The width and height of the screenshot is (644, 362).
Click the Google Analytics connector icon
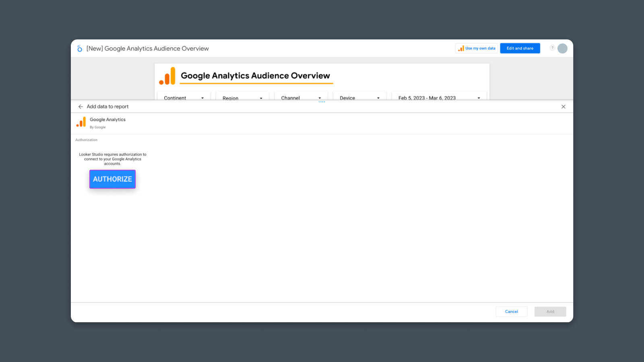point(81,122)
